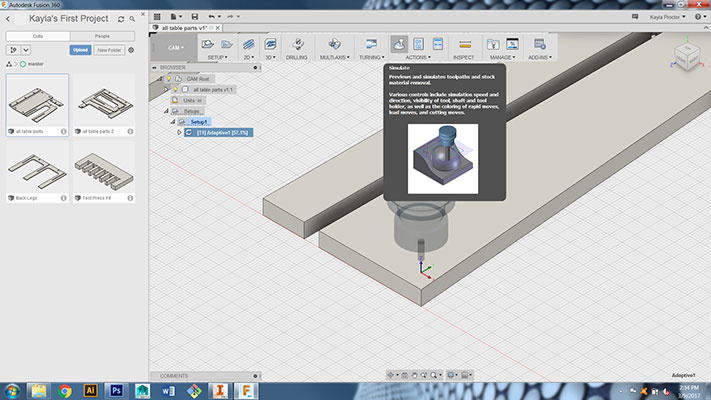This screenshot has height=400, width=711.
Task: Collapse the Setups tree node
Action: click(166, 111)
